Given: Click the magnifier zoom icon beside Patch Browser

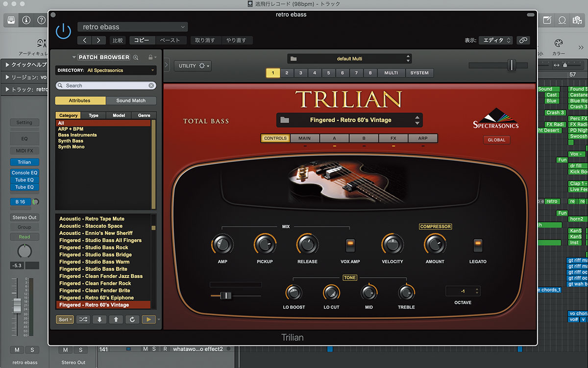Looking at the screenshot, I should click(136, 57).
